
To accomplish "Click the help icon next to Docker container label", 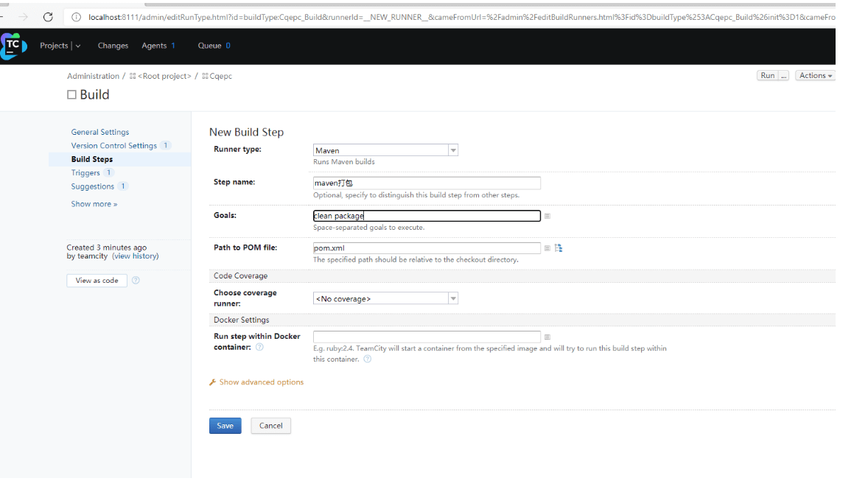I will 259,347.
